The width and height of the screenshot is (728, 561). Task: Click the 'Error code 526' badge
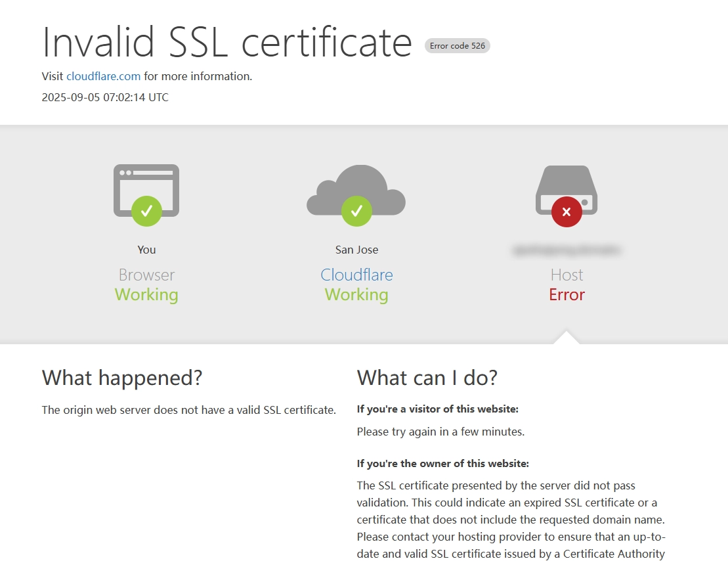point(457,45)
